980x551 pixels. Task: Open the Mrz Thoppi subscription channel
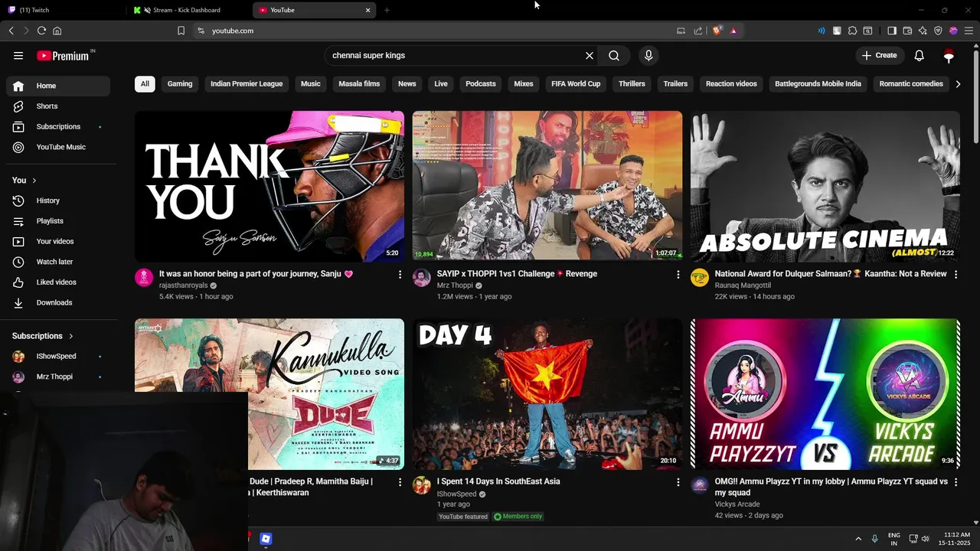(x=58, y=377)
